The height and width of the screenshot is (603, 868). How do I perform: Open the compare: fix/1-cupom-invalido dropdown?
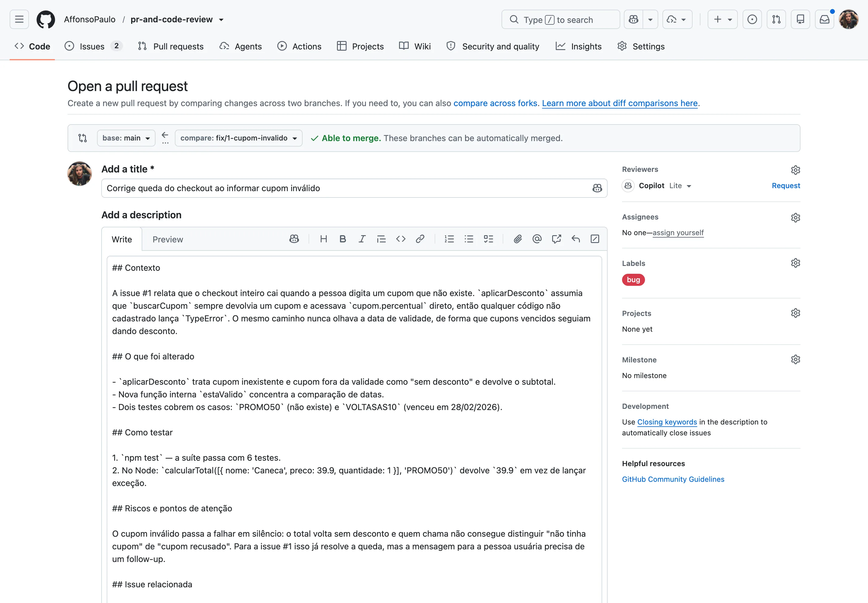coord(239,138)
